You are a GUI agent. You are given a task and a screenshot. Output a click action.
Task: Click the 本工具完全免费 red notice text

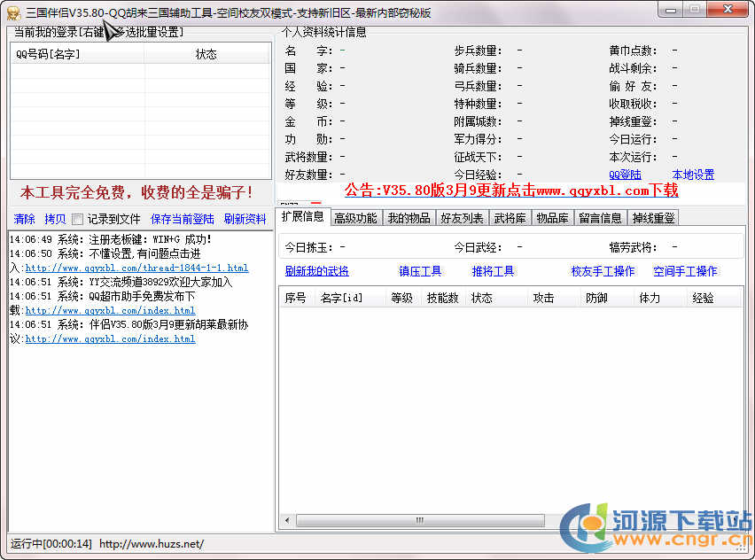point(136,192)
